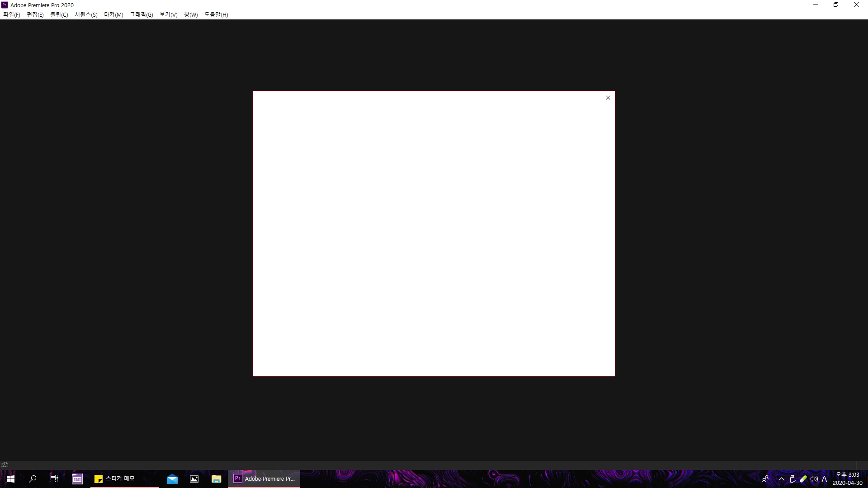Open the Photos app on taskbar
Viewport: 868px width, 488px height.
point(194,479)
